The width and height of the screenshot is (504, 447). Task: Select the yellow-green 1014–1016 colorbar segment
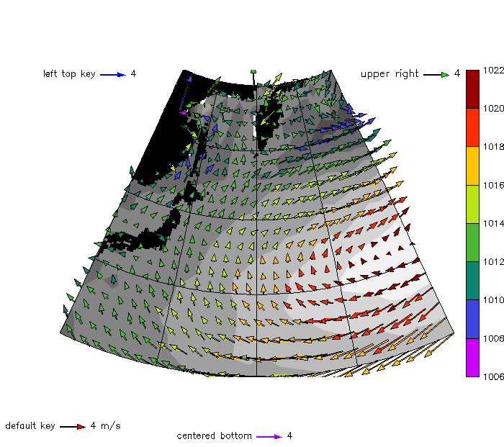pyautogui.click(x=473, y=204)
